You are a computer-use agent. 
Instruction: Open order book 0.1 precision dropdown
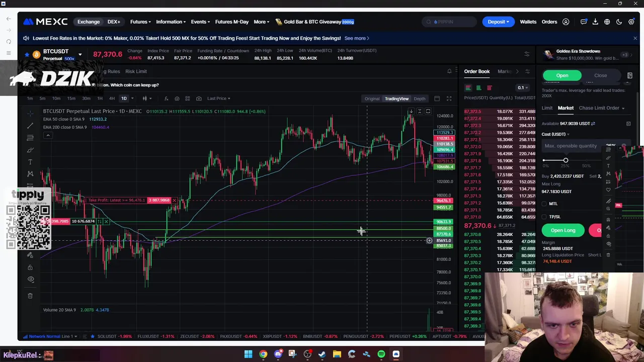pos(523,88)
